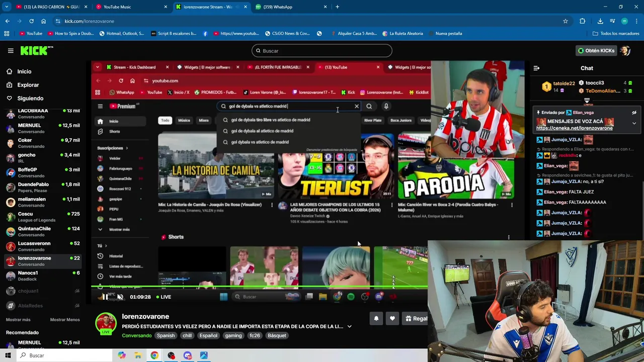Screen dimensions: 644x362
Task: Select the chill tag
Action: tap(187, 335)
